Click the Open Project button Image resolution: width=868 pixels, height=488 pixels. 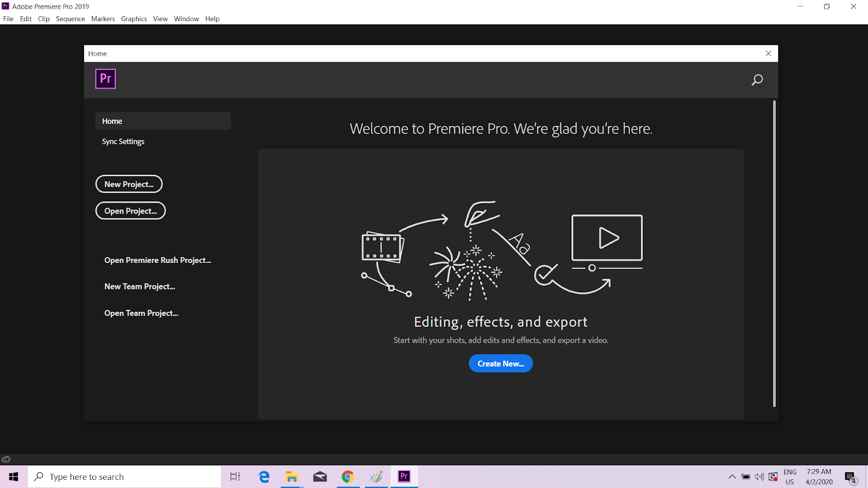pos(131,211)
